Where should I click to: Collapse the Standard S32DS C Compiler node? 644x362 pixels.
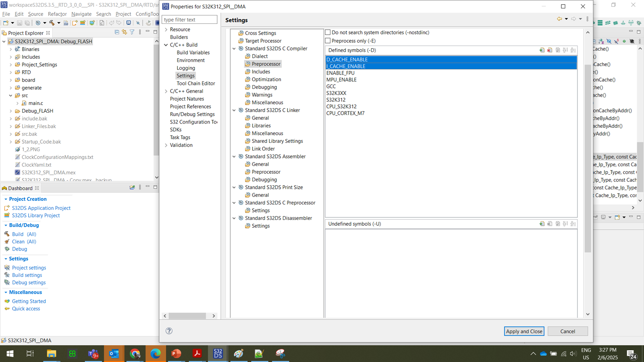(x=234, y=48)
